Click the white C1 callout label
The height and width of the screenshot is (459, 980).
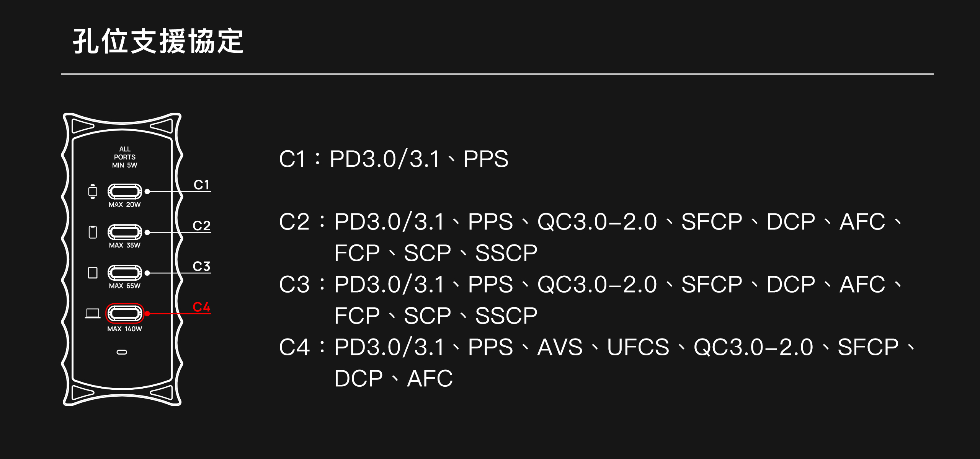point(201,185)
